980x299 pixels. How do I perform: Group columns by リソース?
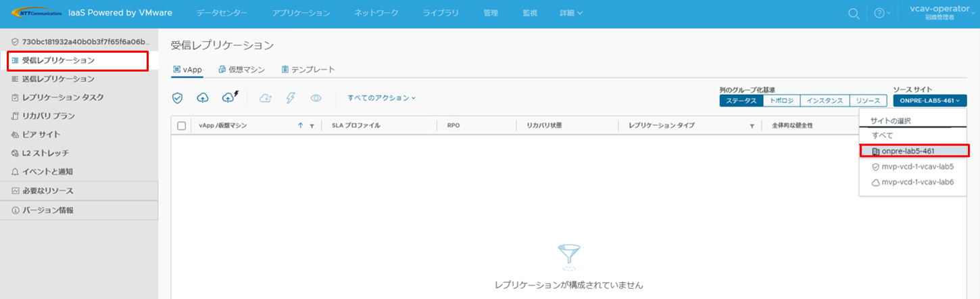tap(868, 101)
